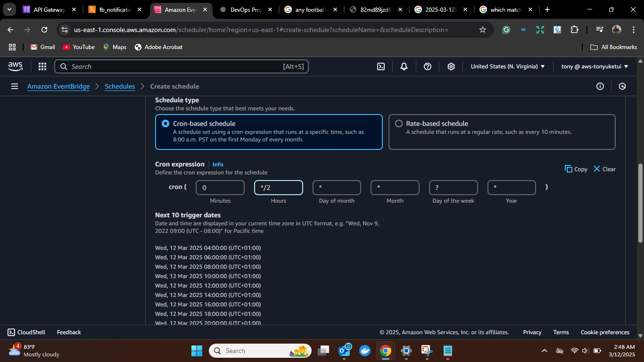Click the Month cron input field

(x=395, y=188)
